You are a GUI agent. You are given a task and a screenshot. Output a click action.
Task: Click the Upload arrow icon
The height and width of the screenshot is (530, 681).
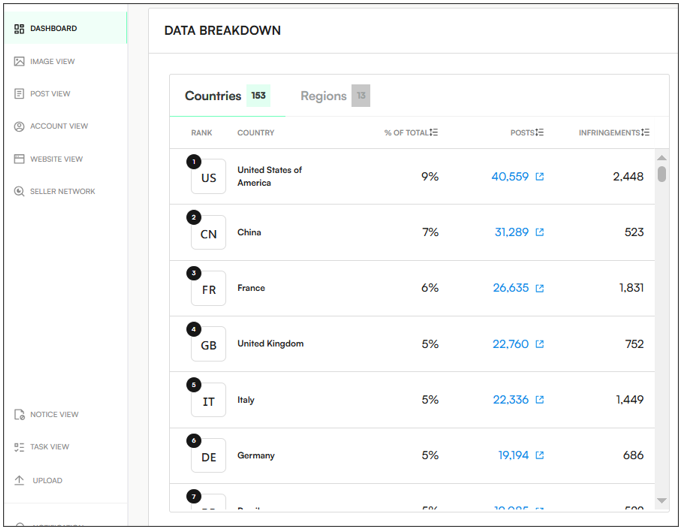(19, 480)
